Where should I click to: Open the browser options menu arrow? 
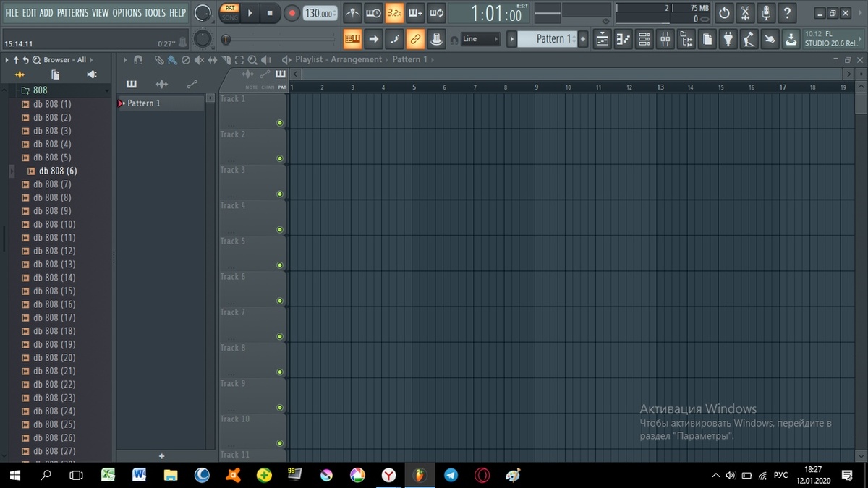[x=7, y=60]
